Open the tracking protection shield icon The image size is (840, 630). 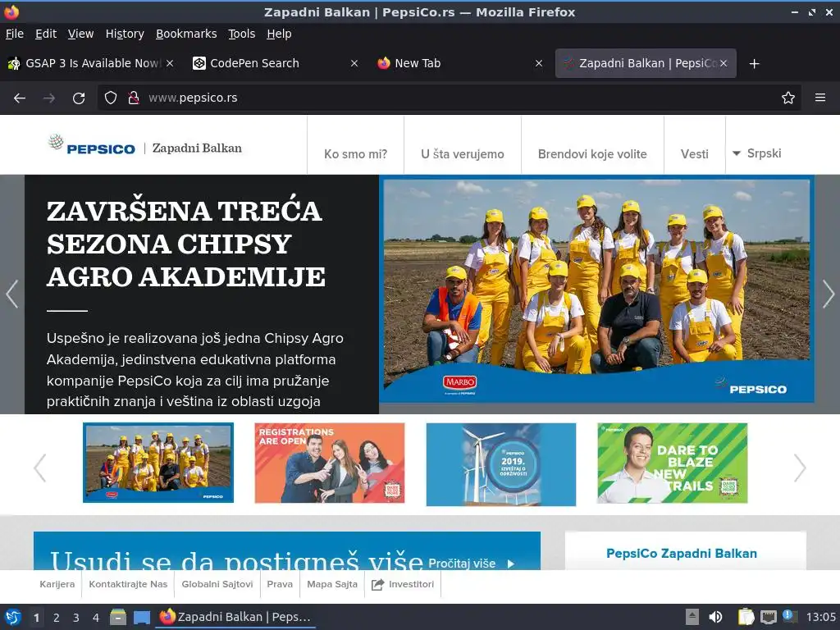[x=111, y=98]
